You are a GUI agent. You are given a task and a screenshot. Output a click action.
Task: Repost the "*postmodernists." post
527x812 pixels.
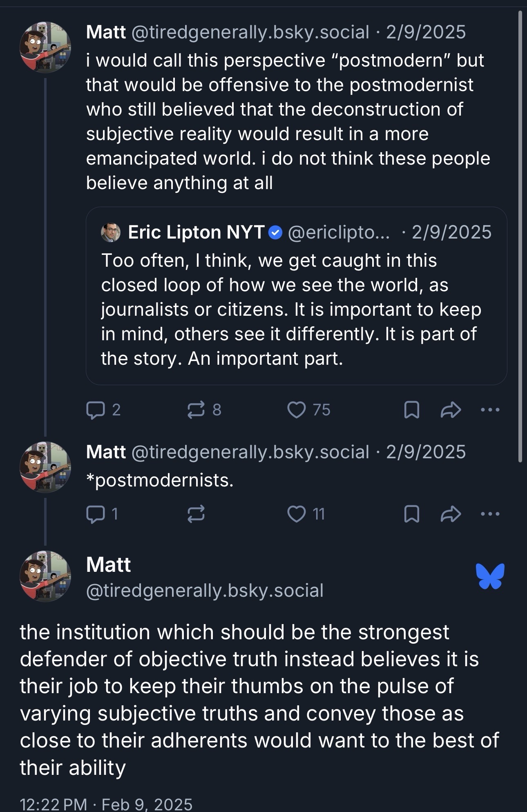196,514
